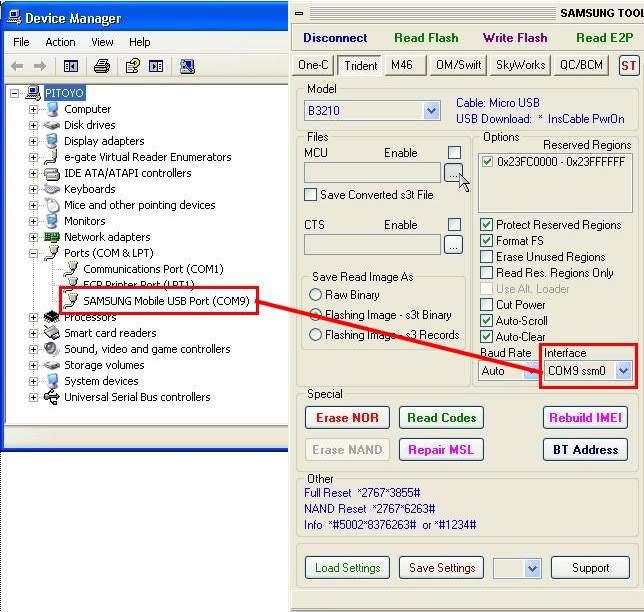644x612 pixels.
Task: Enable Save Converted s3t File checkbox
Action: [310, 194]
